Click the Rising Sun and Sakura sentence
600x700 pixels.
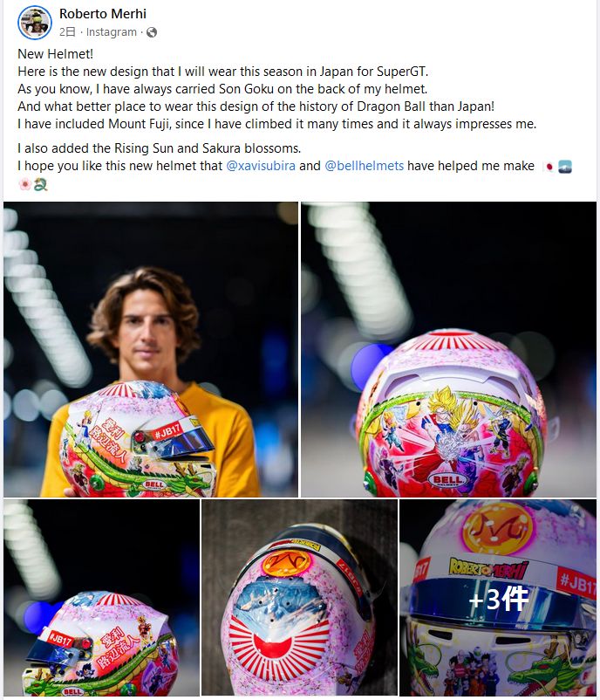[x=160, y=148]
